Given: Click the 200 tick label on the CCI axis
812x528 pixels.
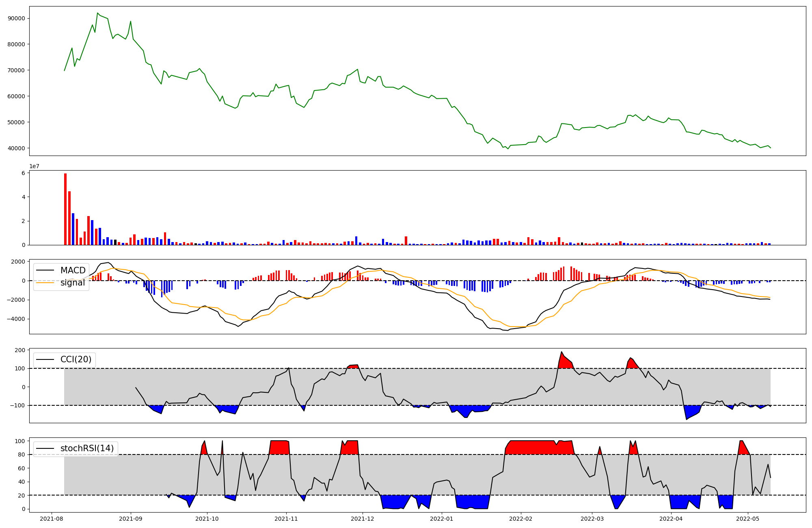Looking at the screenshot, I should (x=20, y=350).
